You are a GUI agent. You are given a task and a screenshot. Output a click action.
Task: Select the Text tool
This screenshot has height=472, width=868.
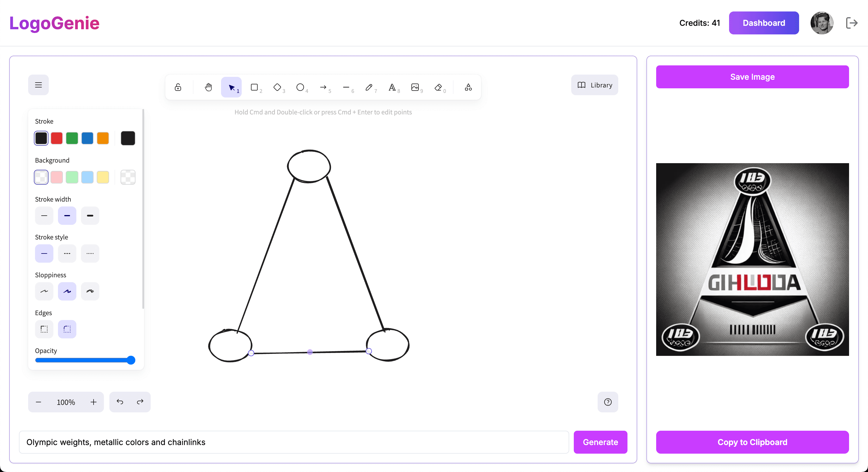392,87
